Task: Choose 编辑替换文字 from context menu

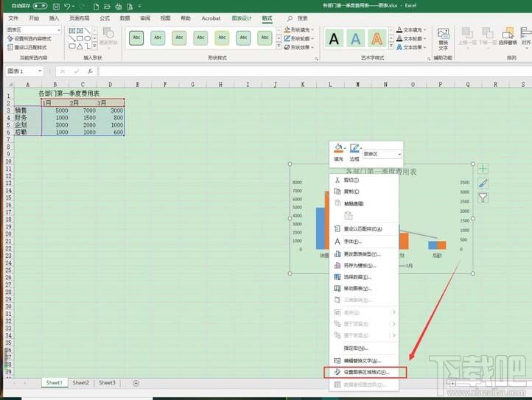Action: 363,361
